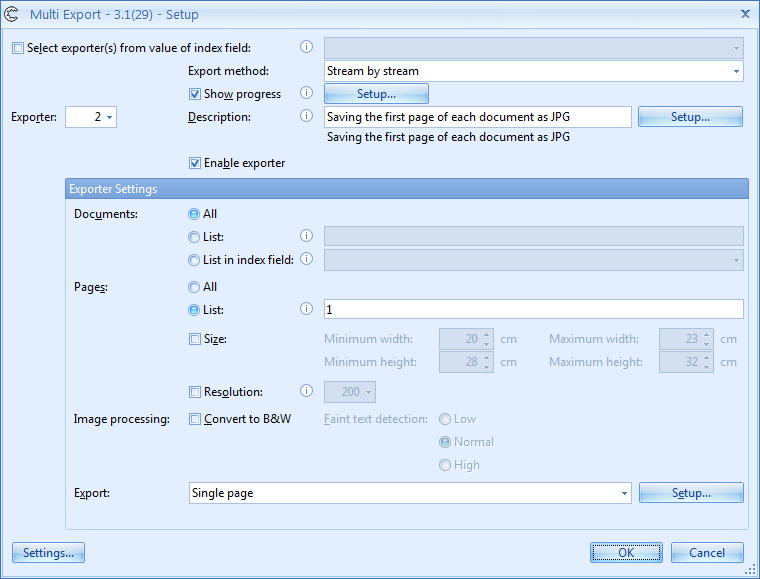The image size is (760, 579).
Task: Click info icon for Select exporter(s) from index field
Action: pos(307,47)
